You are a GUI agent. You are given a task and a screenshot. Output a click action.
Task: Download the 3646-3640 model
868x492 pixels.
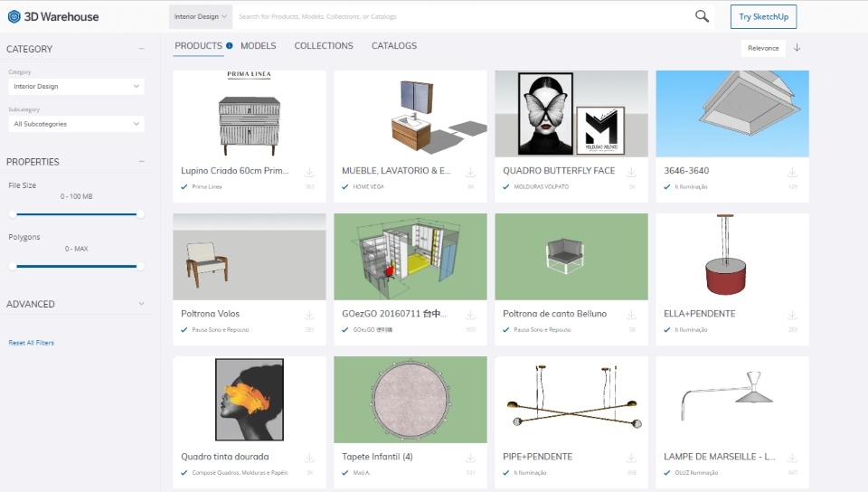coord(793,172)
